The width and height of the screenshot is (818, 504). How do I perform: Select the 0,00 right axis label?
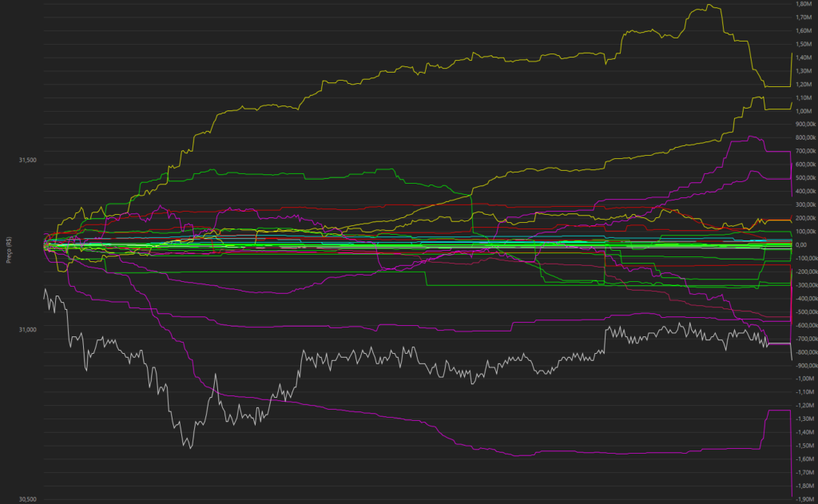802,245
